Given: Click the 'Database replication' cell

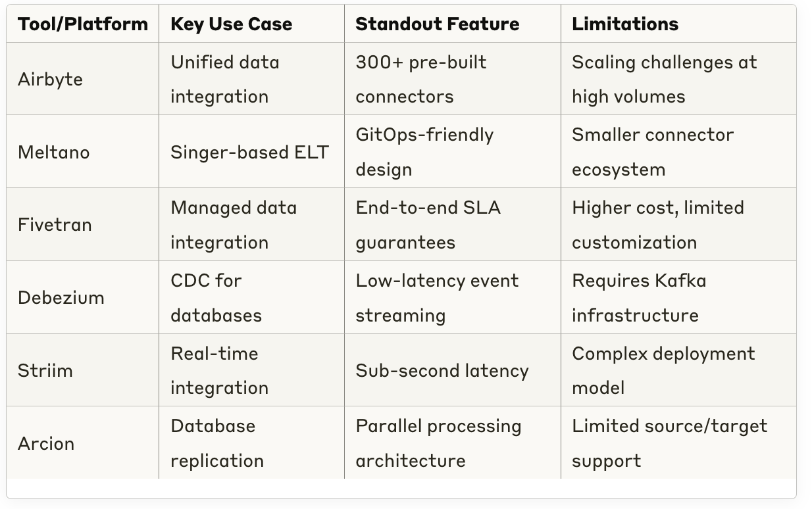Looking at the screenshot, I should pyautogui.click(x=251, y=443).
